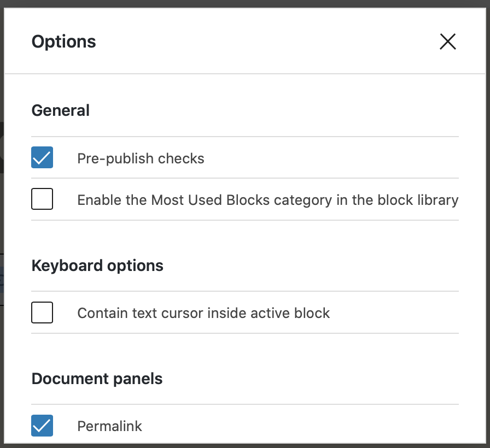The width and height of the screenshot is (490, 448).
Task: Click the dark overlay strip above the dialog
Action: tap(245, 3)
